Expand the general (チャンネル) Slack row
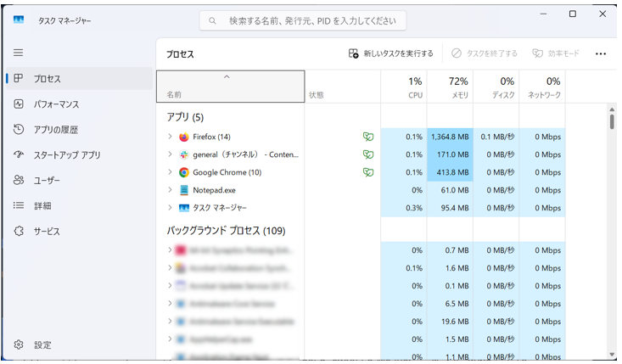This screenshot has height=364, width=622. 170,154
